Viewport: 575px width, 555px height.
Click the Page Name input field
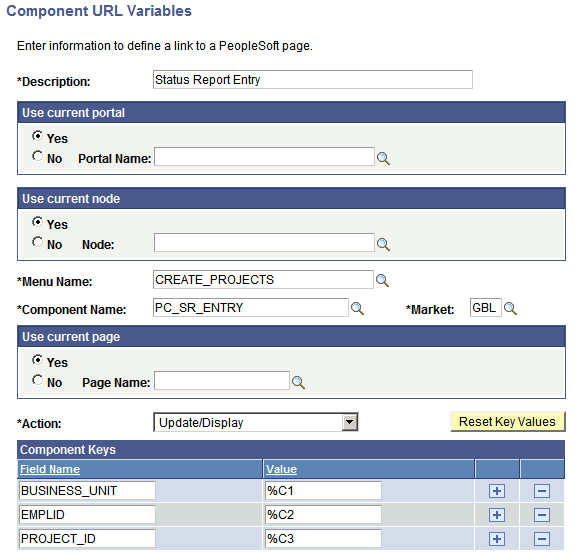pos(222,381)
